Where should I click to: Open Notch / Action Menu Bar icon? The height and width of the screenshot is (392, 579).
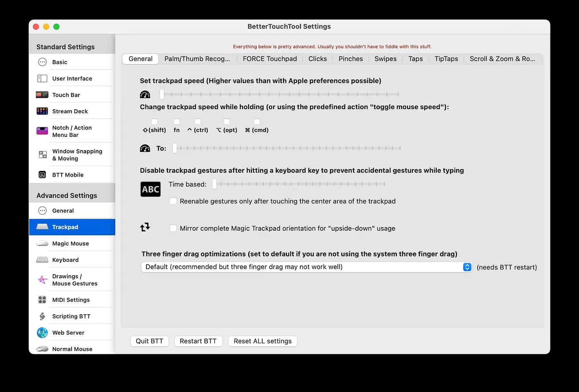click(42, 131)
